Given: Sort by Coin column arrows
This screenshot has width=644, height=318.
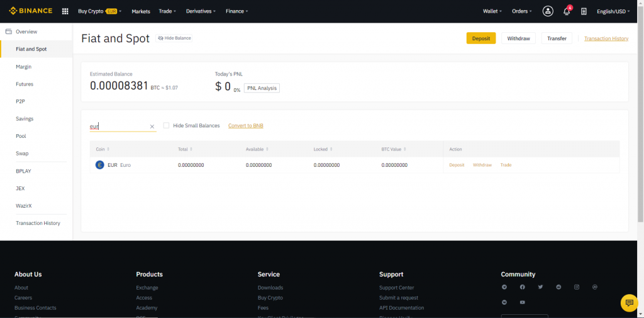Looking at the screenshot, I should [108, 149].
